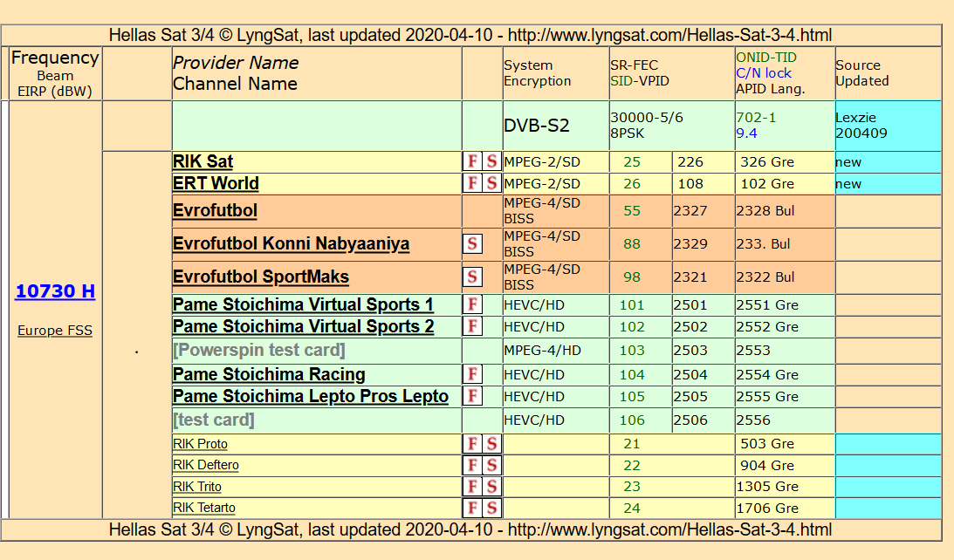
Task: Click the F icon in the RIK Tetarto row
Action: (473, 508)
